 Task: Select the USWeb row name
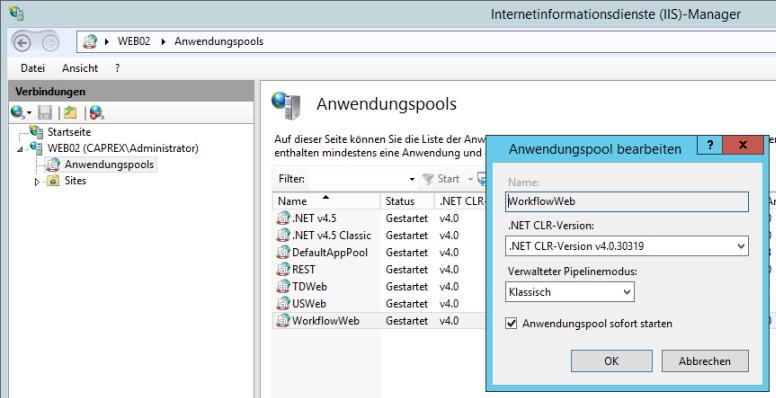click(309, 303)
